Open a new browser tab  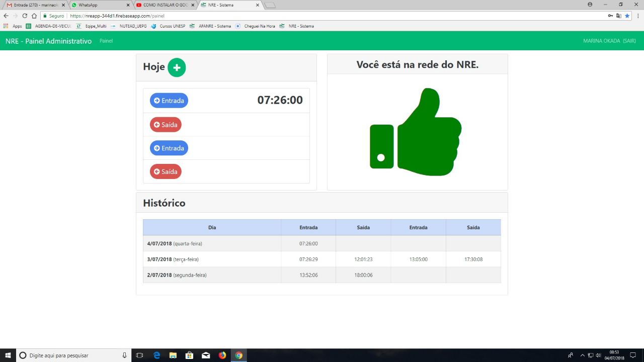click(270, 5)
